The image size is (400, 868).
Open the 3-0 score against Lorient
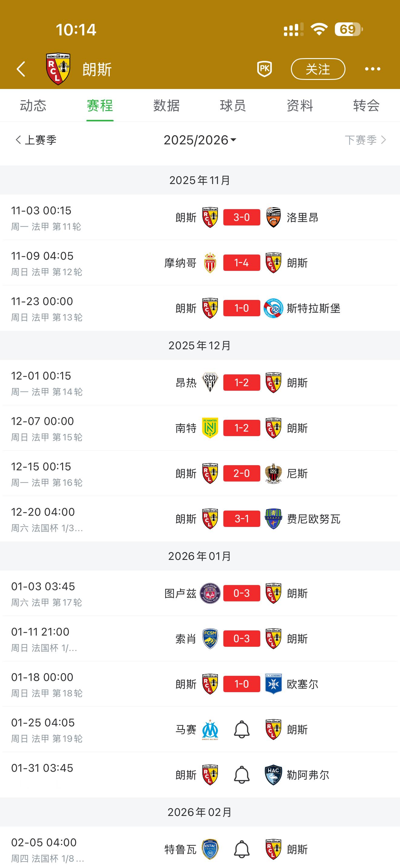pos(242,217)
